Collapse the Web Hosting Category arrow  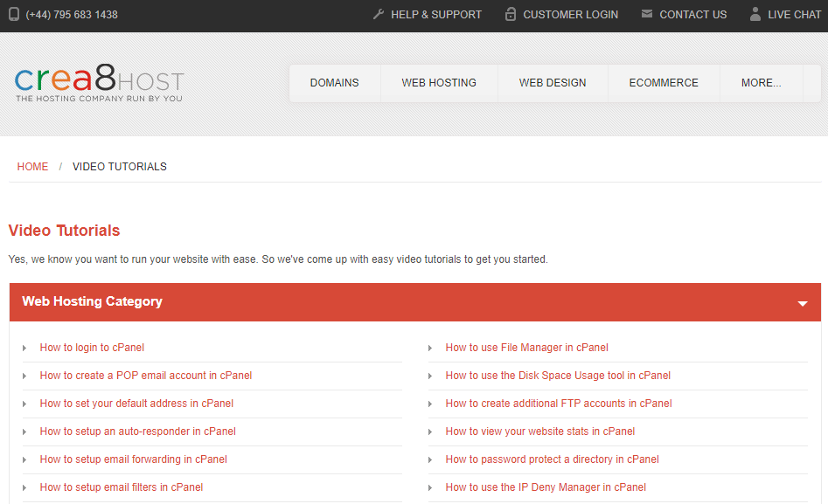click(803, 303)
